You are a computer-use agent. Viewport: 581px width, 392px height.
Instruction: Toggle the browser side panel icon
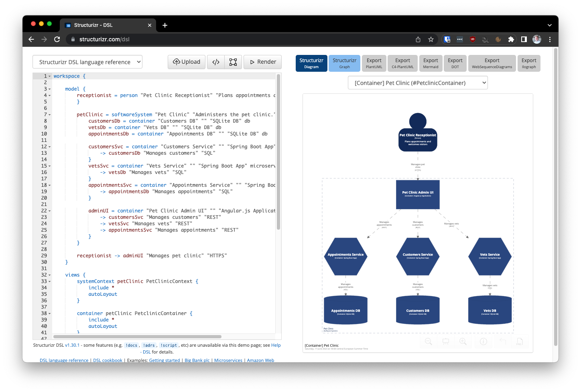pos(524,39)
